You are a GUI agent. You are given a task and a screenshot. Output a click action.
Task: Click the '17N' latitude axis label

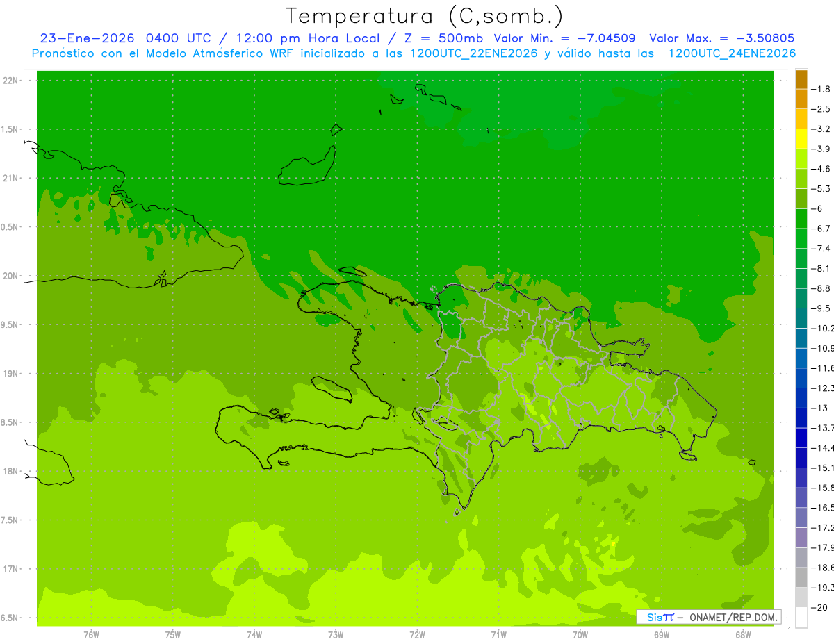tap(10, 569)
